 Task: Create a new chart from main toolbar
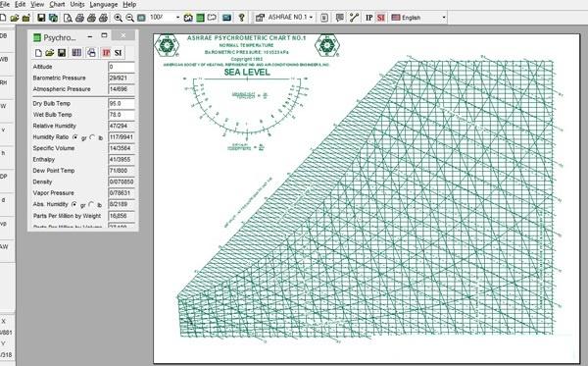3,18
